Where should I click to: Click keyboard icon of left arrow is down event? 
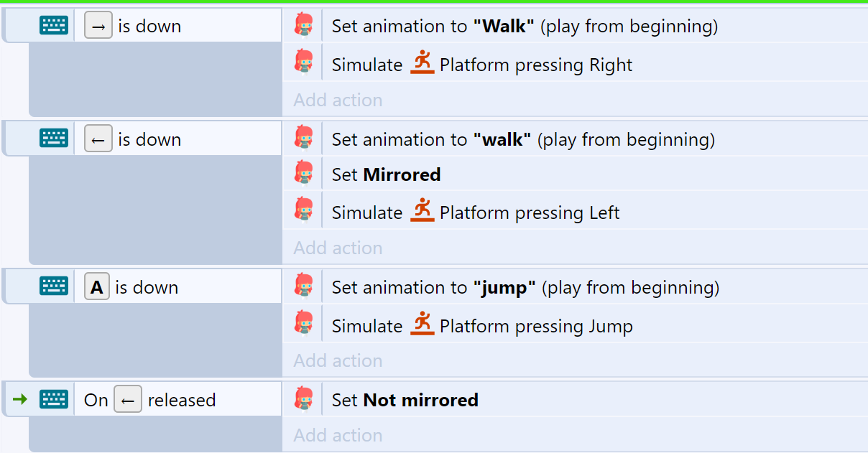[54, 139]
